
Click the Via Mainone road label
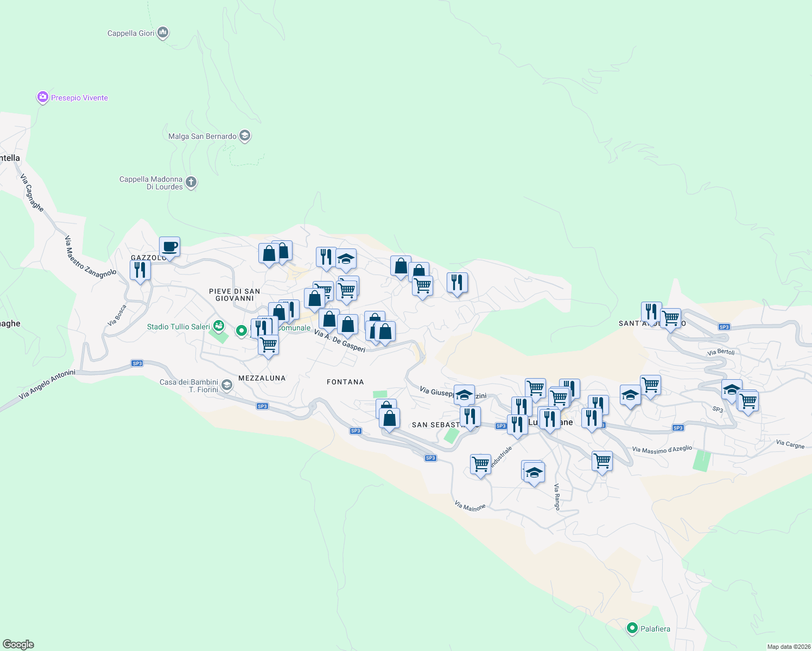point(470,506)
